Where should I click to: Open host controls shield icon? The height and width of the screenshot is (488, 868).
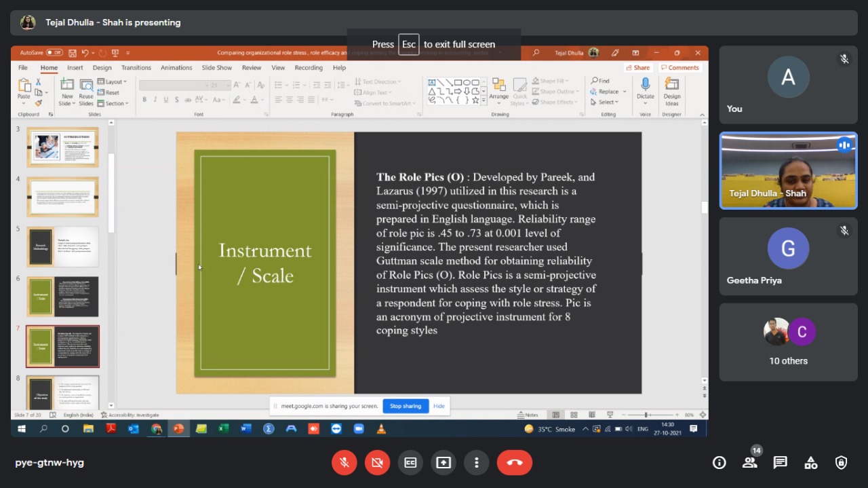[x=842, y=463]
